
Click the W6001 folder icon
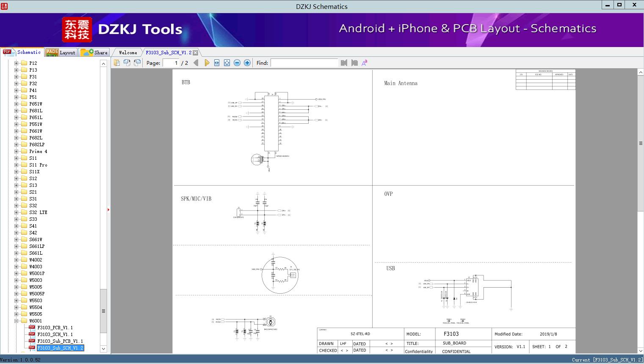[x=24, y=321]
